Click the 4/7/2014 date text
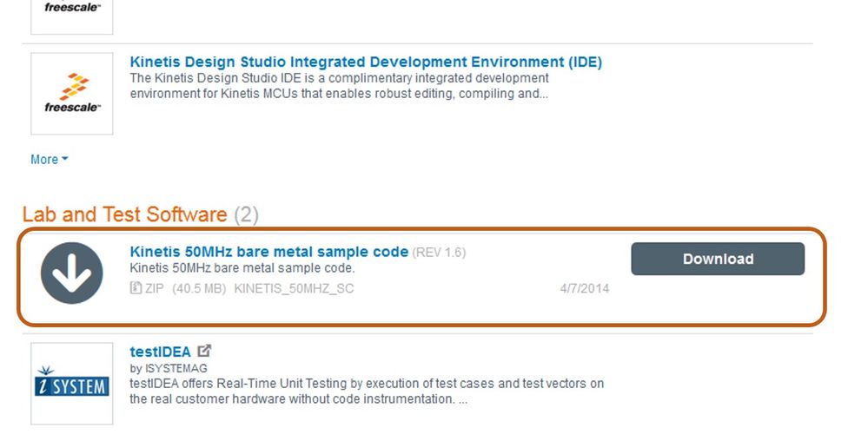 584,288
